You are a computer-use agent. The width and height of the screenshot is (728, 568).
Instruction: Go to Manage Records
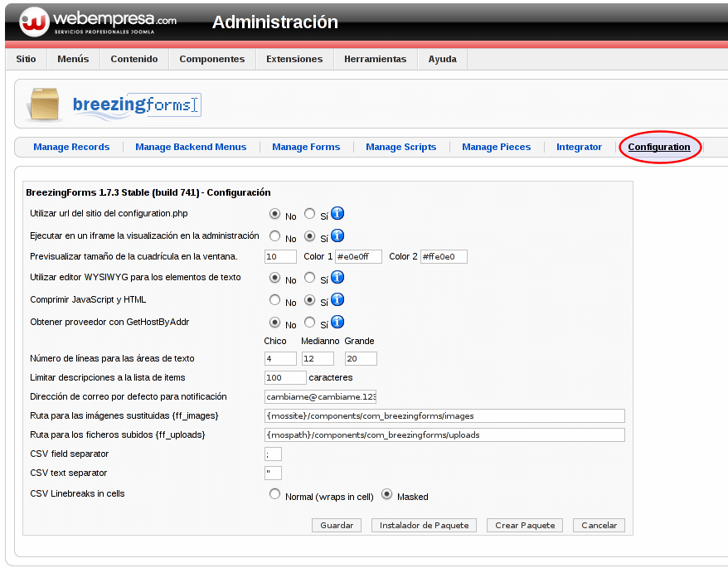click(71, 147)
